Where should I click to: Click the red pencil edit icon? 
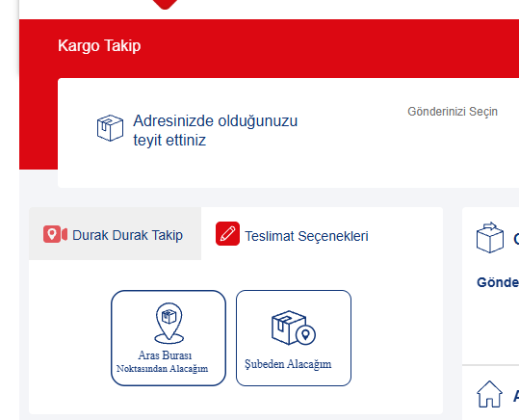point(227,234)
